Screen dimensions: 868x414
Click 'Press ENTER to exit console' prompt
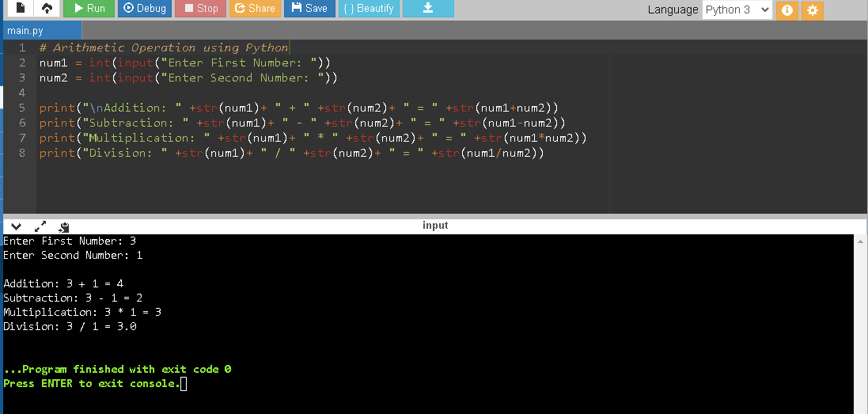tap(92, 384)
